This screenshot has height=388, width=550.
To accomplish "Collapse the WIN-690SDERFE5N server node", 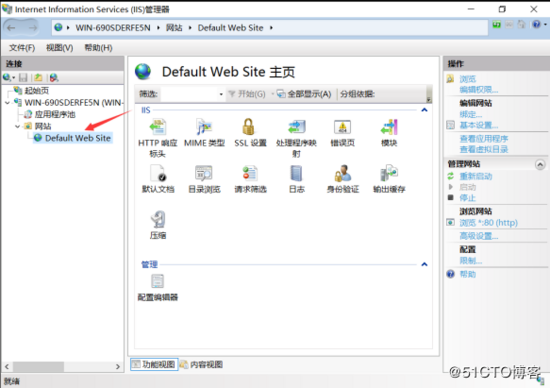I will tap(7, 103).
